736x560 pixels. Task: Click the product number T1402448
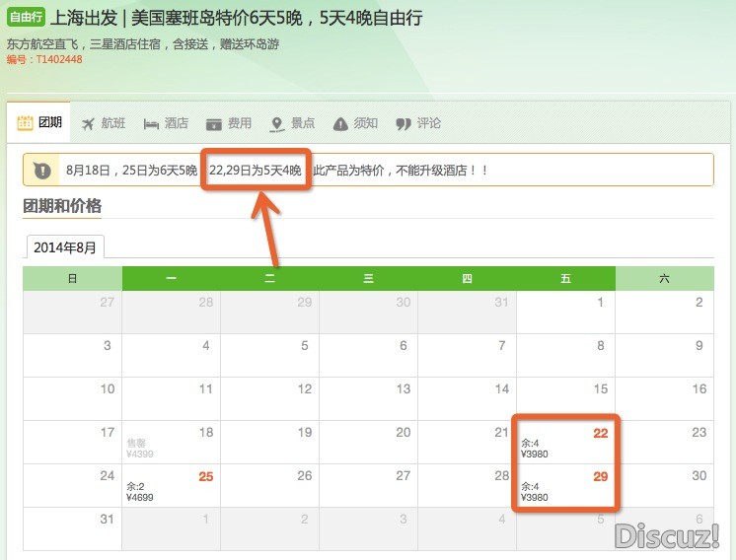(x=59, y=59)
